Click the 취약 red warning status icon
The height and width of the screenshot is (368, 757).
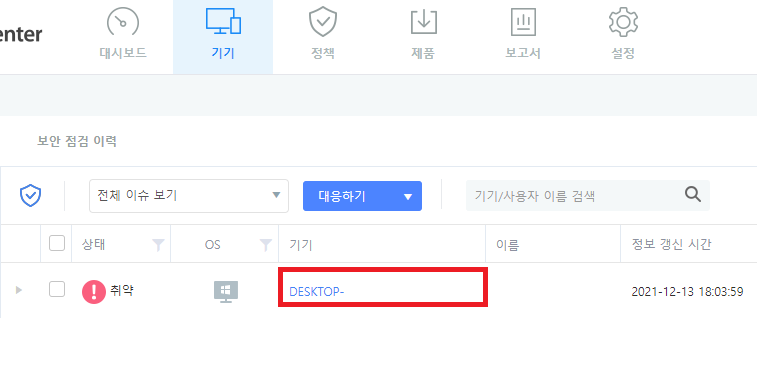[94, 292]
